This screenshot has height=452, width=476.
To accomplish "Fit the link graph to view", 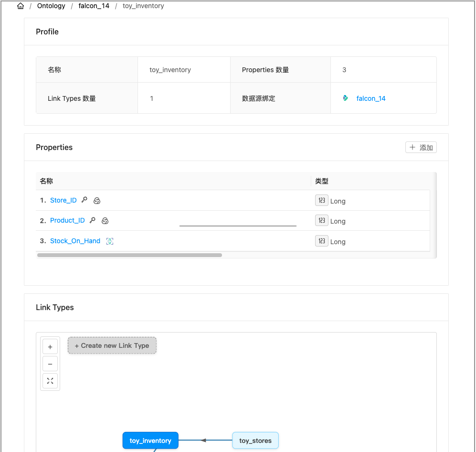I will coord(50,381).
